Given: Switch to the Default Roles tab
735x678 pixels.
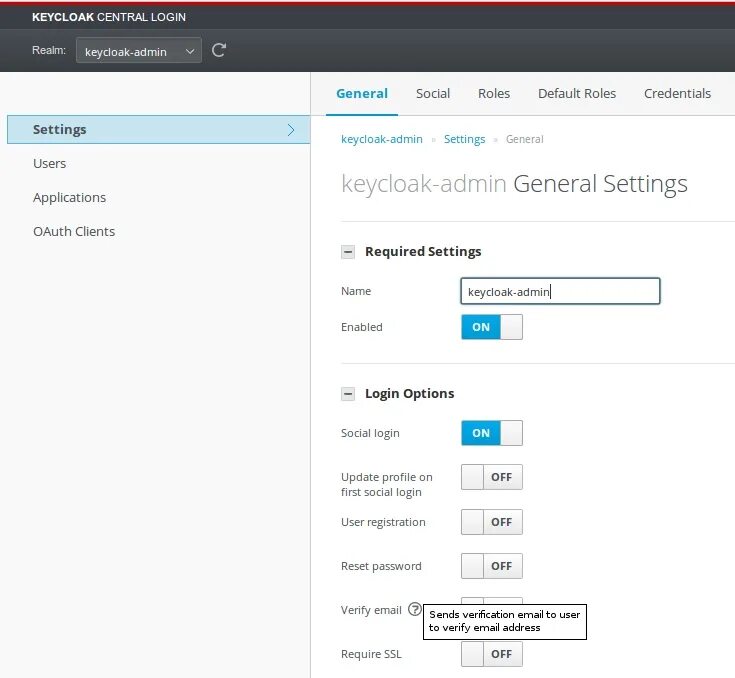Looking at the screenshot, I should [577, 93].
